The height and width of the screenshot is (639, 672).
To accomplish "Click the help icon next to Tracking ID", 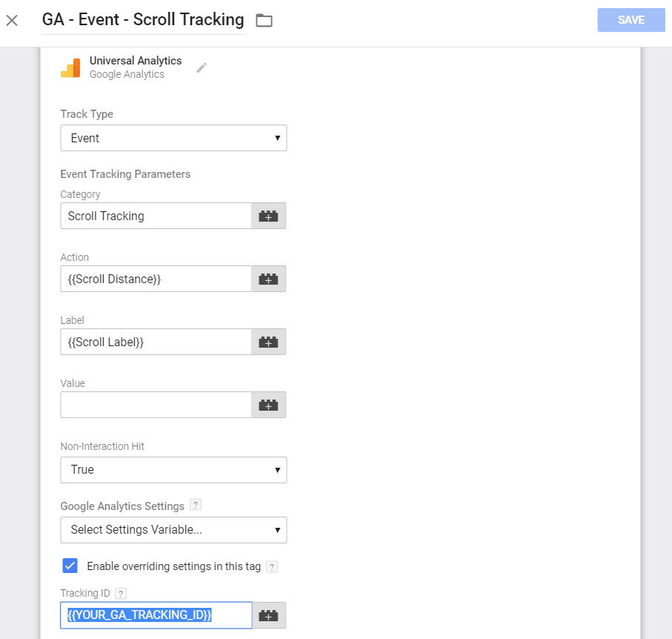I will click(122, 593).
